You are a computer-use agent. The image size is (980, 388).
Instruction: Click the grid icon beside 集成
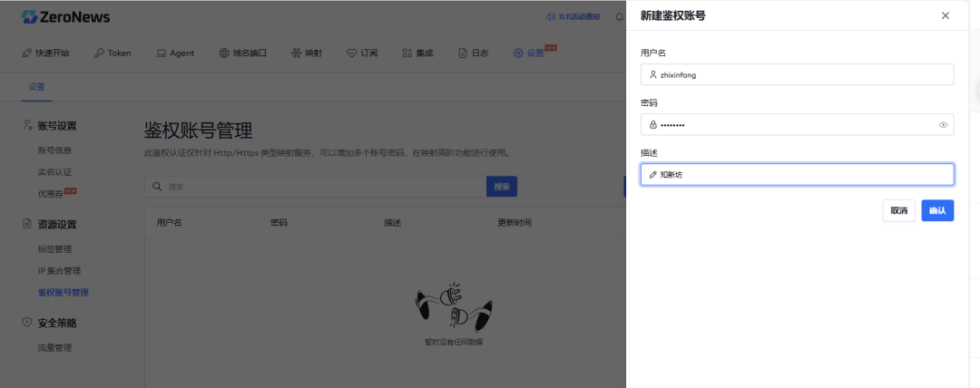[x=407, y=53]
